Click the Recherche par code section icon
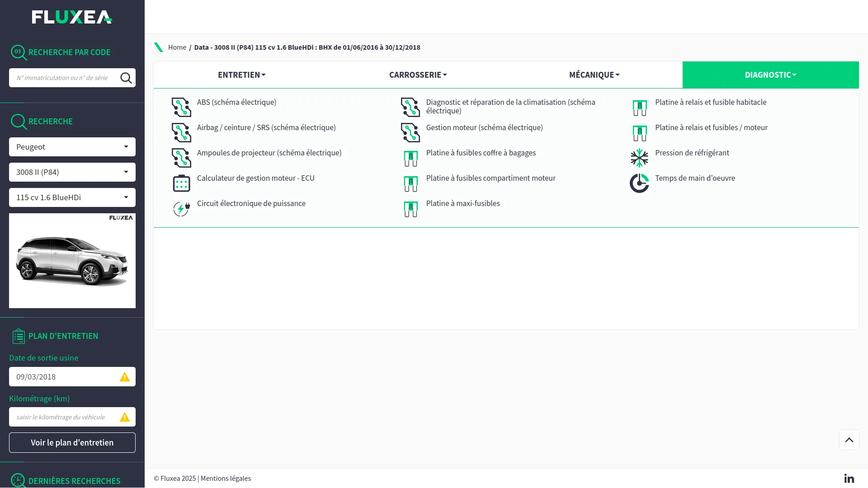This screenshot has height=488, width=868. tap(19, 52)
